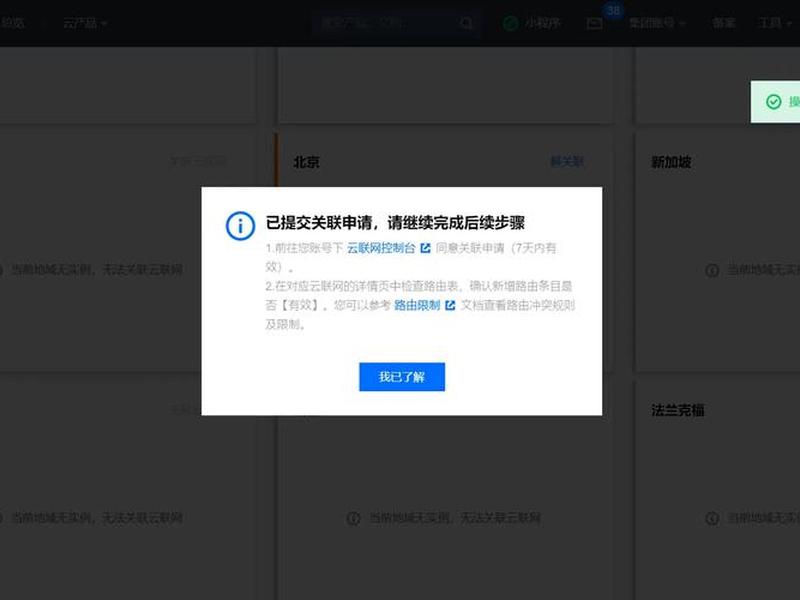Expand the 集团账号 dropdown in header

[657, 23]
